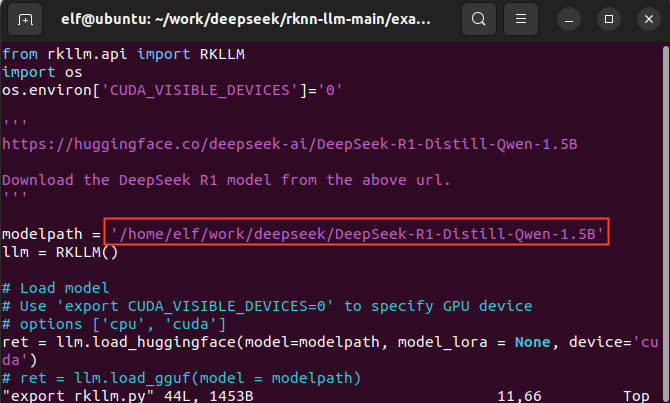Click the 'import os' line
Screen dimensions: 670x403
tap(39, 72)
